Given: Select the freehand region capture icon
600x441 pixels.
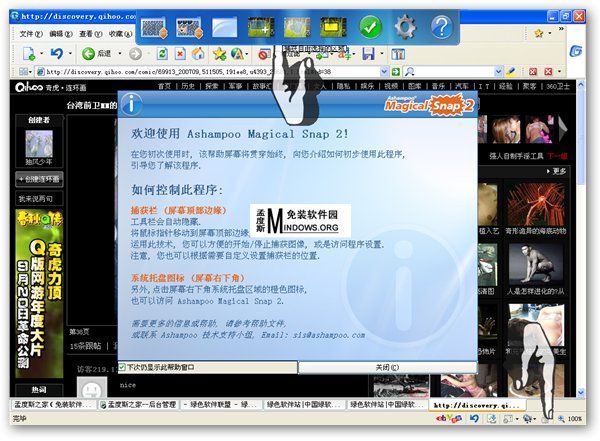Looking at the screenshot, I should 297,27.
